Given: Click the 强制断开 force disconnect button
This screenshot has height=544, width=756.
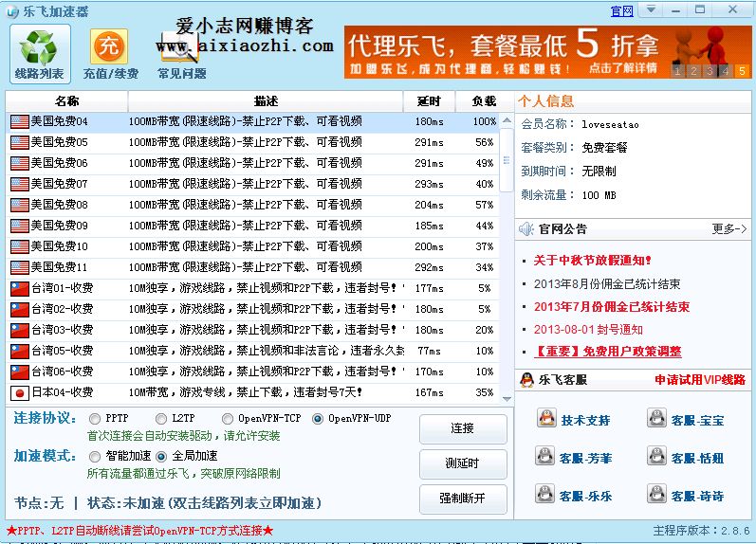Looking at the screenshot, I should [463, 499].
